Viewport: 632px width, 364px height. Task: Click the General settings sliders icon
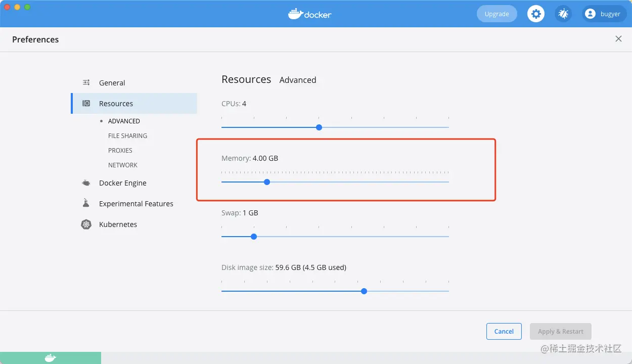coord(86,82)
